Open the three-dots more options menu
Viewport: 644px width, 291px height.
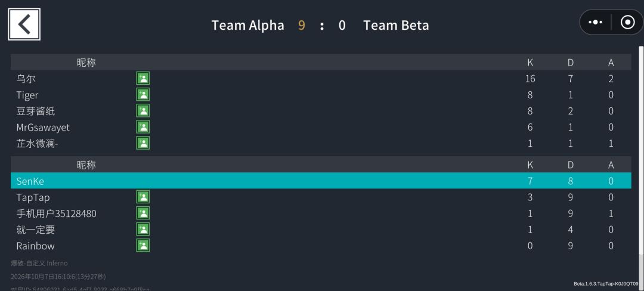(x=595, y=22)
